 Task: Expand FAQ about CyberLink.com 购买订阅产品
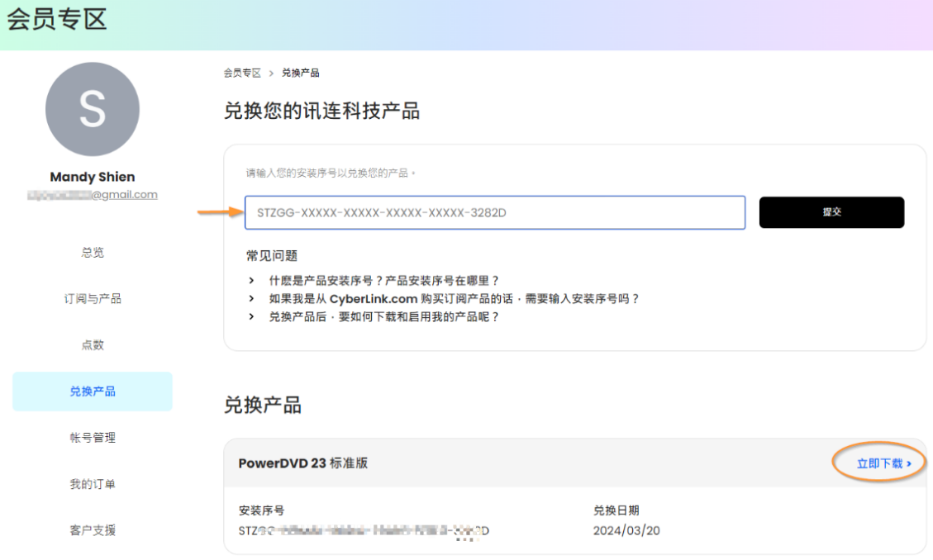click(454, 298)
